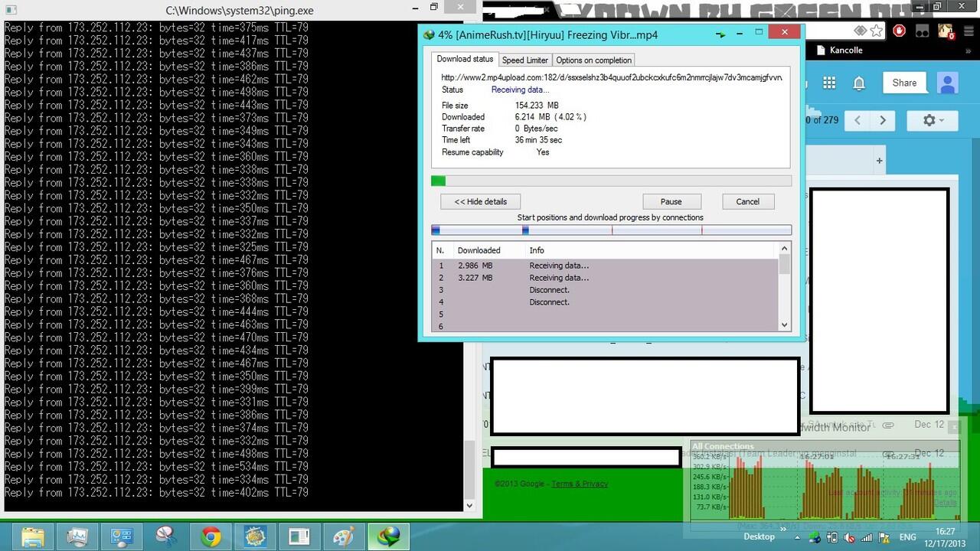
Task: Open File Explorer from the taskbar
Action: pos(32,537)
